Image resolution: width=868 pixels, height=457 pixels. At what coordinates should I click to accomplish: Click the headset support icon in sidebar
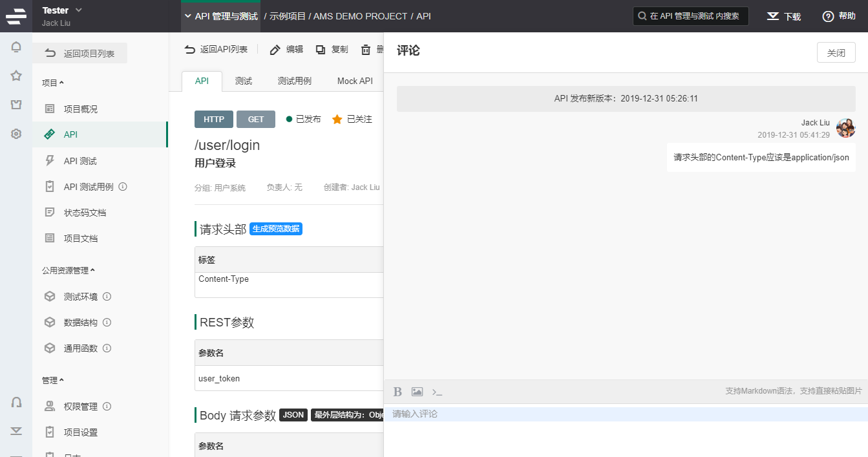pyautogui.click(x=16, y=402)
